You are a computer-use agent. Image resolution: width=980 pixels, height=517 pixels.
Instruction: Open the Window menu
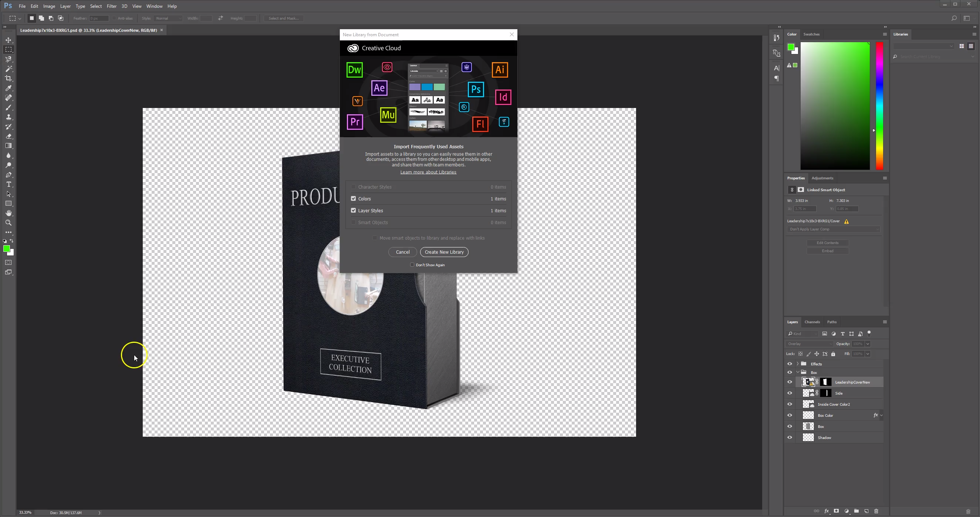click(x=154, y=6)
